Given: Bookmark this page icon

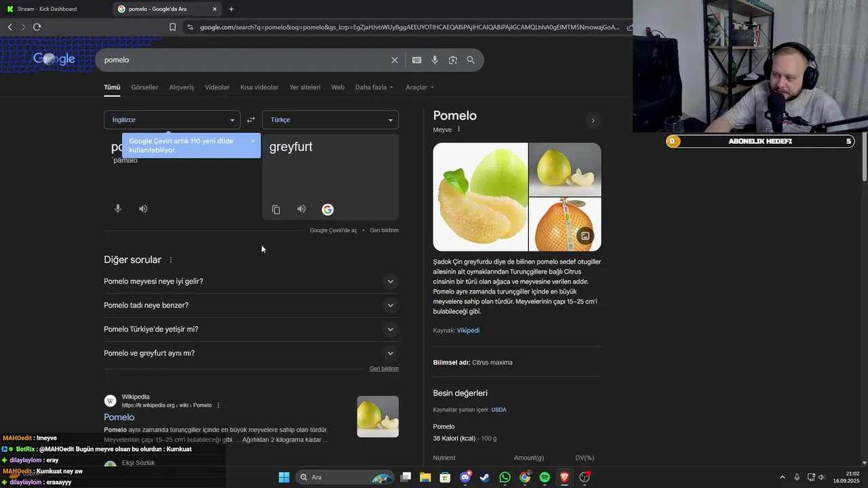Looking at the screenshot, I should [x=172, y=27].
